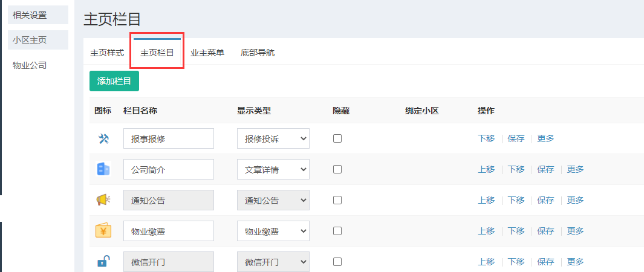Click 下移 for the 公司简介 row
Image resolution: width=644 pixels, height=272 pixels.
516,169
